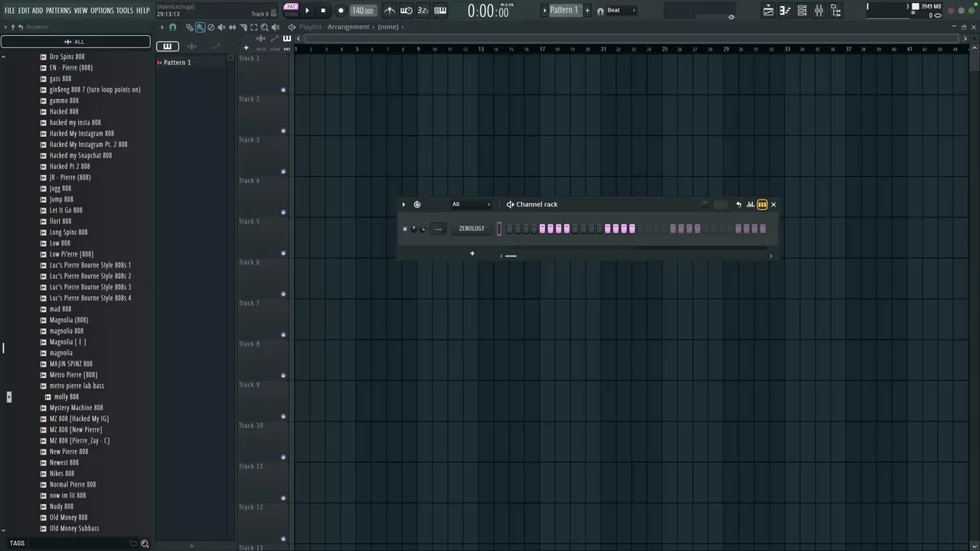Mute Track 5 with its dot

coord(283,253)
